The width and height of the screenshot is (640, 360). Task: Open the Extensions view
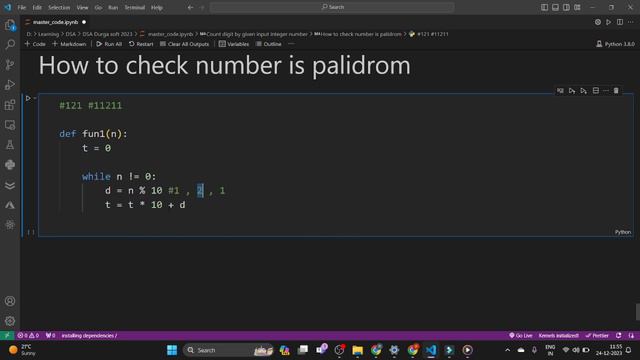(10, 105)
